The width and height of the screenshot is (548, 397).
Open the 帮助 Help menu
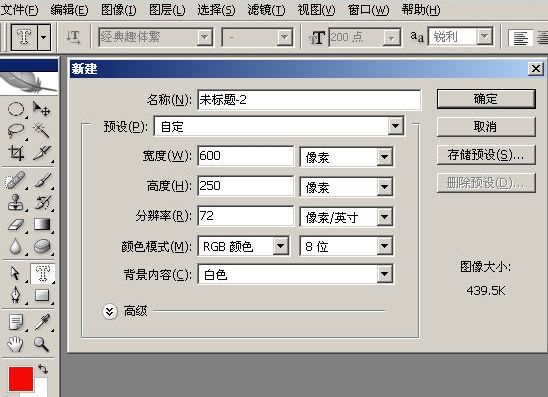pyautogui.click(x=421, y=9)
